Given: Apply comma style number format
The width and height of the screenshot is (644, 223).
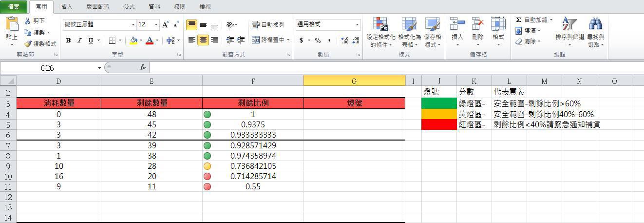Looking at the screenshot, I should click(329, 41).
